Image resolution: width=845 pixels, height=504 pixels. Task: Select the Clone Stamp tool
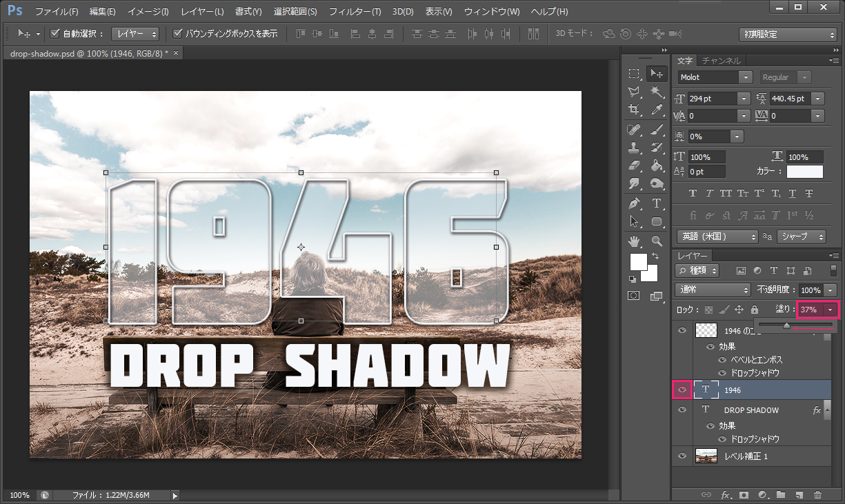(633, 147)
